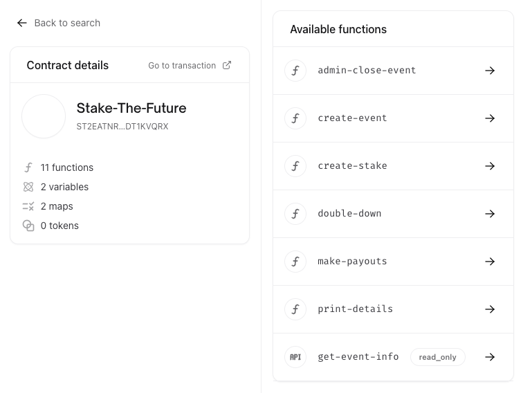Image resolution: width=532 pixels, height=393 pixels.
Task: Click the tokens icon beside 0 tokens
Action: click(x=28, y=226)
